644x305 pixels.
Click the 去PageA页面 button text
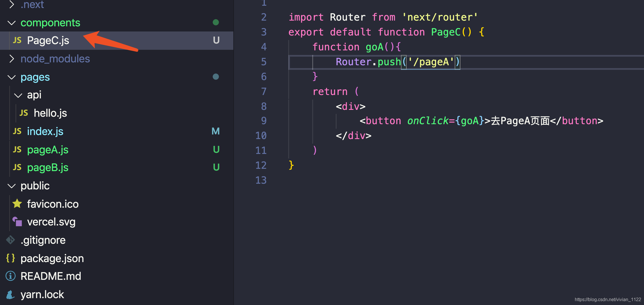click(x=520, y=121)
